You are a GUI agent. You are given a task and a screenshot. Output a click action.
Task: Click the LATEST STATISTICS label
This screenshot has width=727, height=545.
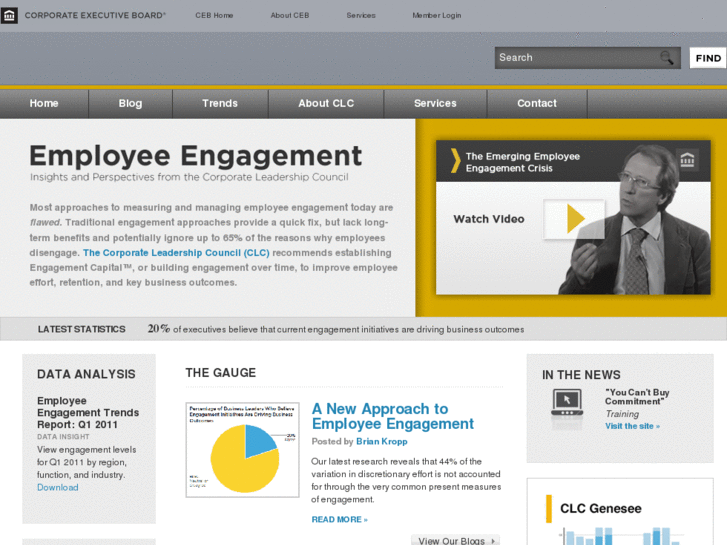click(82, 329)
